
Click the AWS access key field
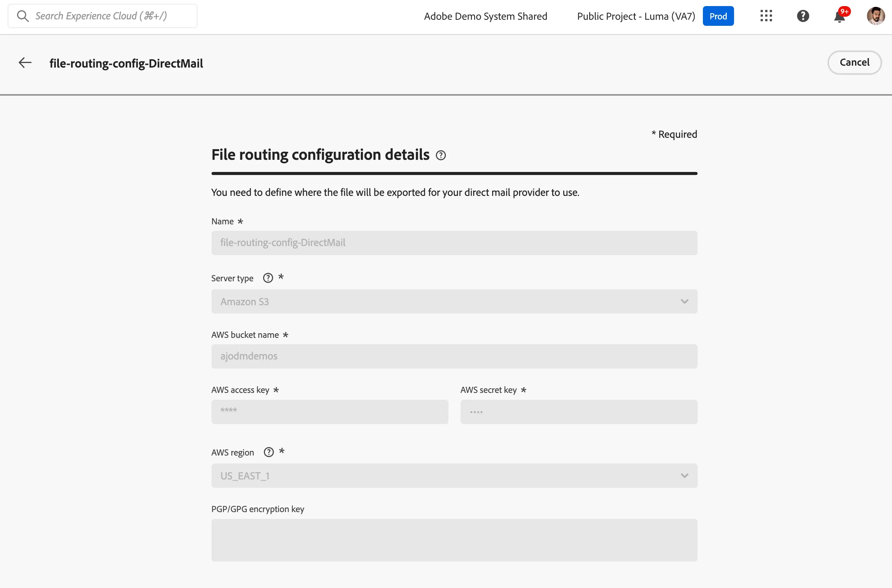pyautogui.click(x=330, y=412)
